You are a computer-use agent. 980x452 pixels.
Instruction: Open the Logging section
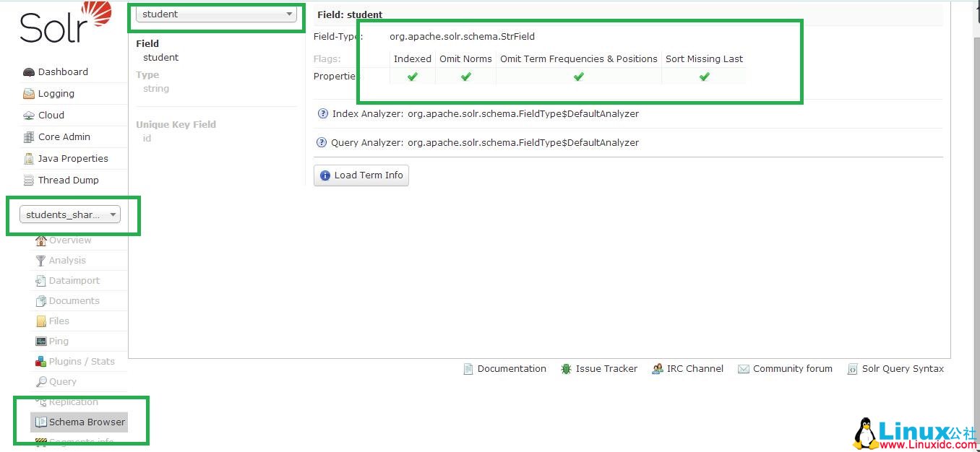pos(56,94)
